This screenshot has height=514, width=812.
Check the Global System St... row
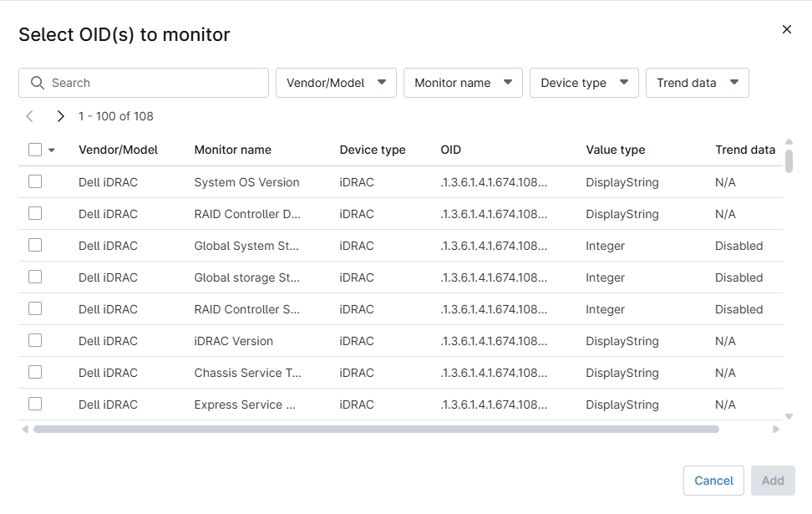click(x=35, y=245)
